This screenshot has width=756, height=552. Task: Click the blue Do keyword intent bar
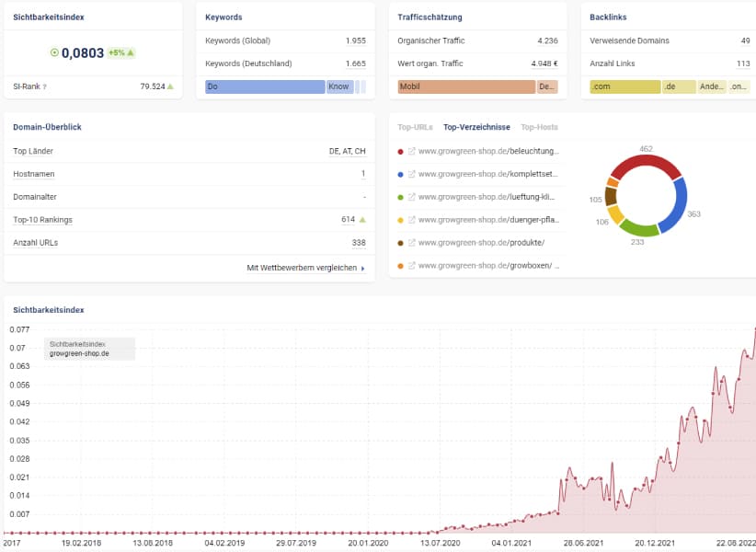[x=265, y=86]
